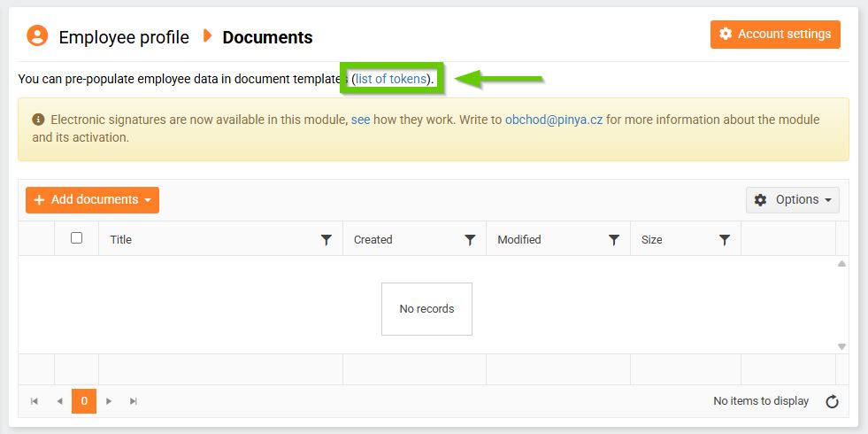Go to the first page
The width and height of the screenshot is (868, 434).
[35, 401]
